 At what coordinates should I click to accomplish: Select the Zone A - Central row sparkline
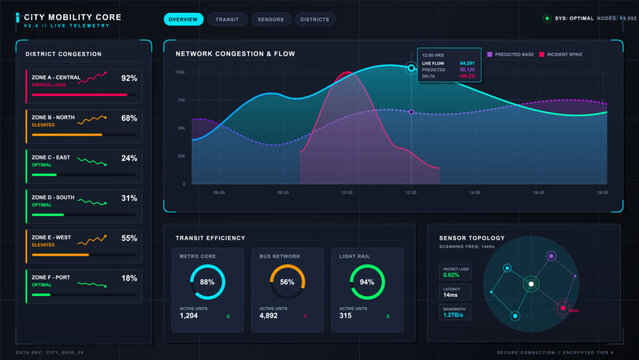tap(92, 78)
